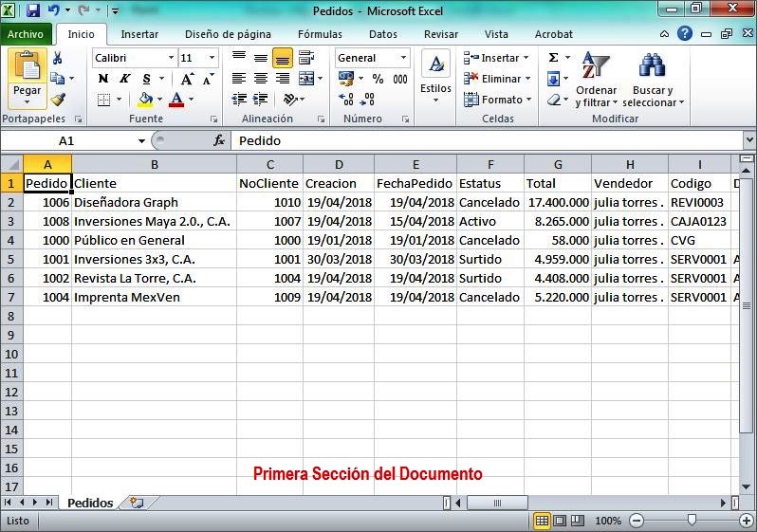Click the formula bar containing Pedido

pyautogui.click(x=488, y=140)
